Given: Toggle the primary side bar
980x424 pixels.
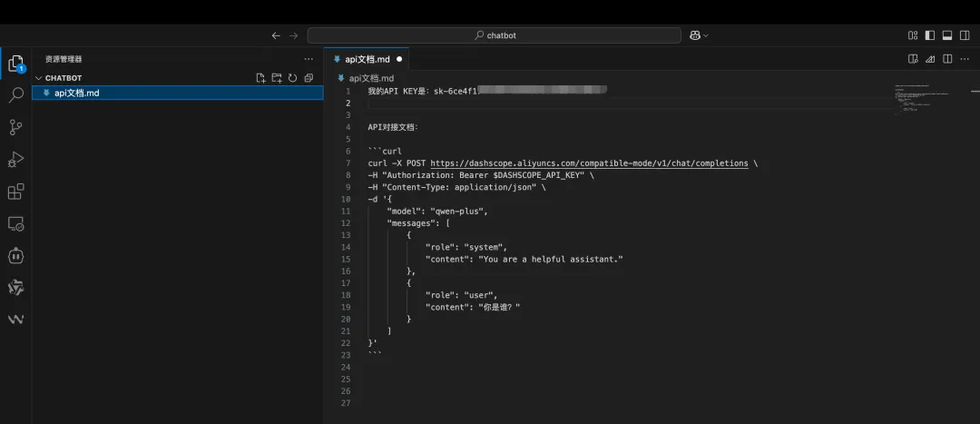Looking at the screenshot, I should tap(930, 35).
